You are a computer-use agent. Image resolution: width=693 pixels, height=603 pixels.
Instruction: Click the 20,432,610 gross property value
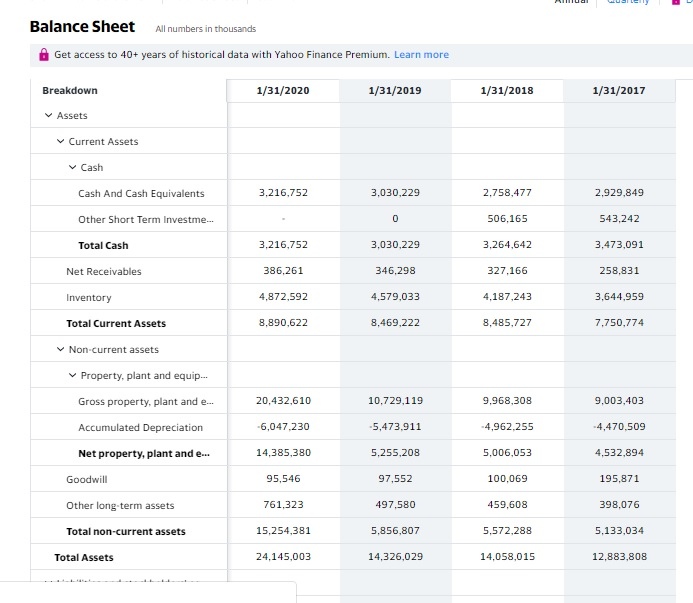point(283,401)
